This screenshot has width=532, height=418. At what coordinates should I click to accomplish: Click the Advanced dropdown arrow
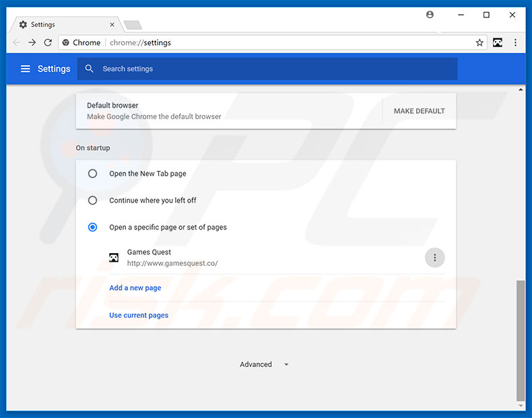(286, 364)
